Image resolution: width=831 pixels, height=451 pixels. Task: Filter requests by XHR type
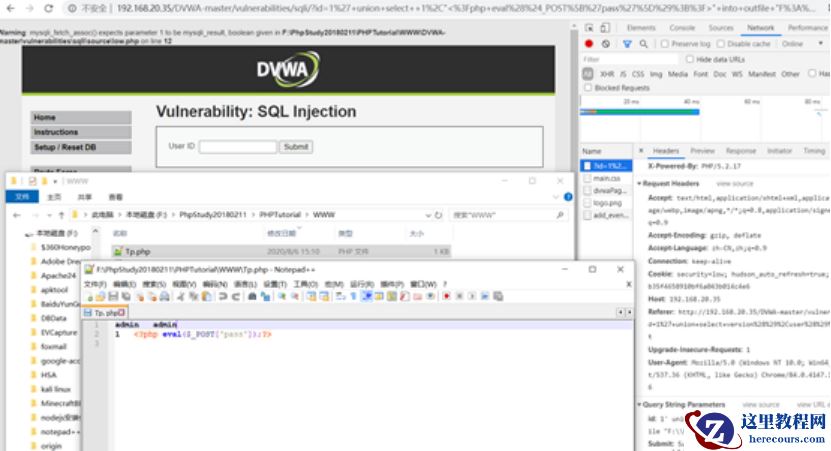point(607,74)
